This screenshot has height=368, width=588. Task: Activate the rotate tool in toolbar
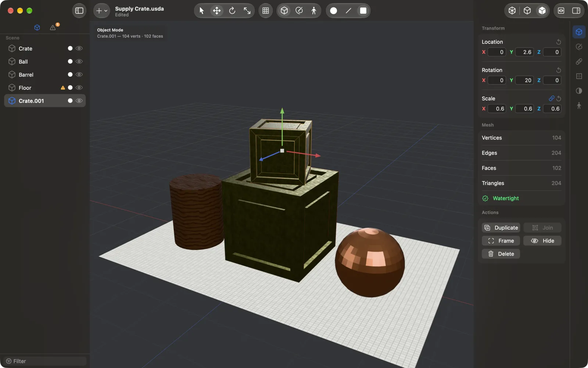[232, 11]
